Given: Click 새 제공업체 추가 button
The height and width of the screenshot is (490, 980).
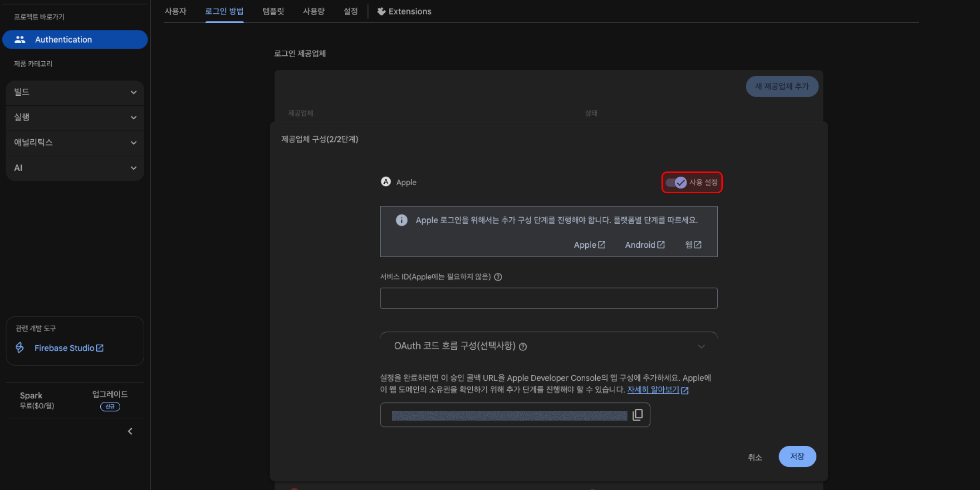Looking at the screenshot, I should 782,86.
